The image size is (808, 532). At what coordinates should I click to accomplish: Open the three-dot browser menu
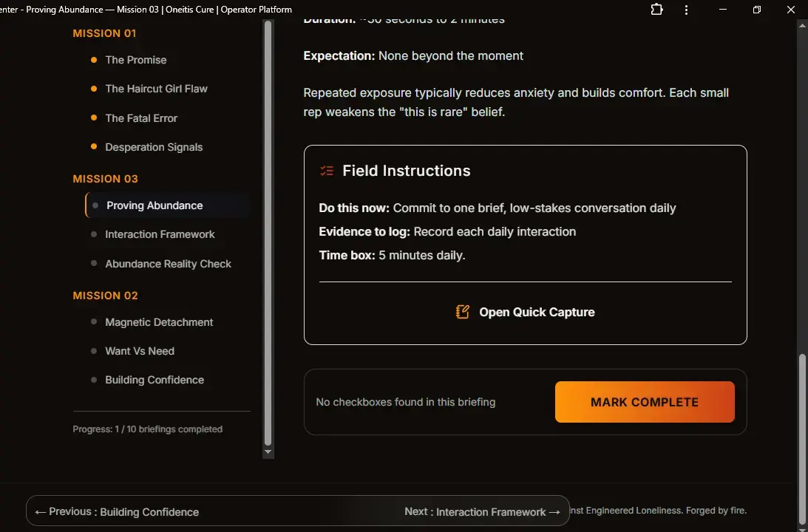(x=687, y=10)
